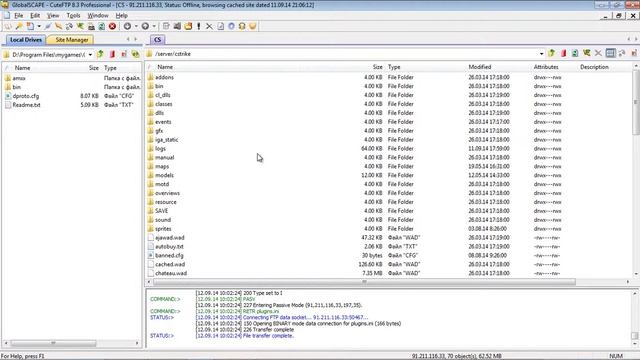Launch the Connection Wizard wand icon

[x=19, y=26]
